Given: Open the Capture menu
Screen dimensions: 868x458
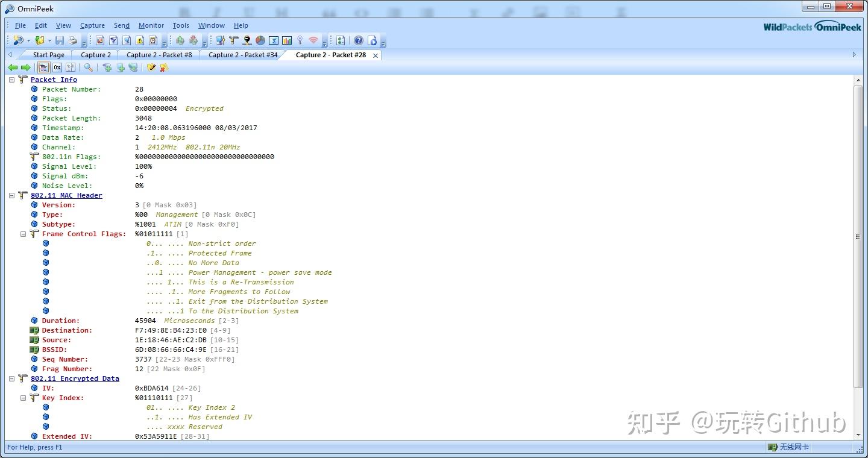Looking at the screenshot, I should (93, 25).
